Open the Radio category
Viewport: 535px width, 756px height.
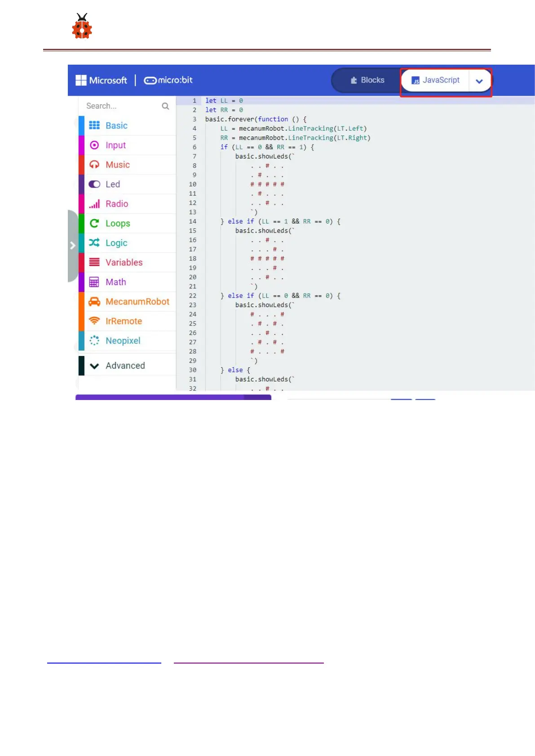(127, 204)
